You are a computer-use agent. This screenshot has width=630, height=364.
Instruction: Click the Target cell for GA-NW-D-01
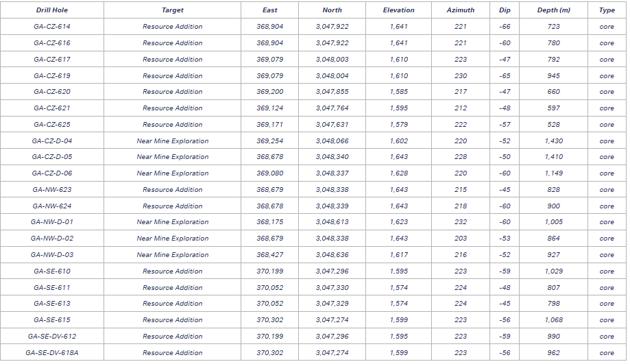[x=172, y=223]
